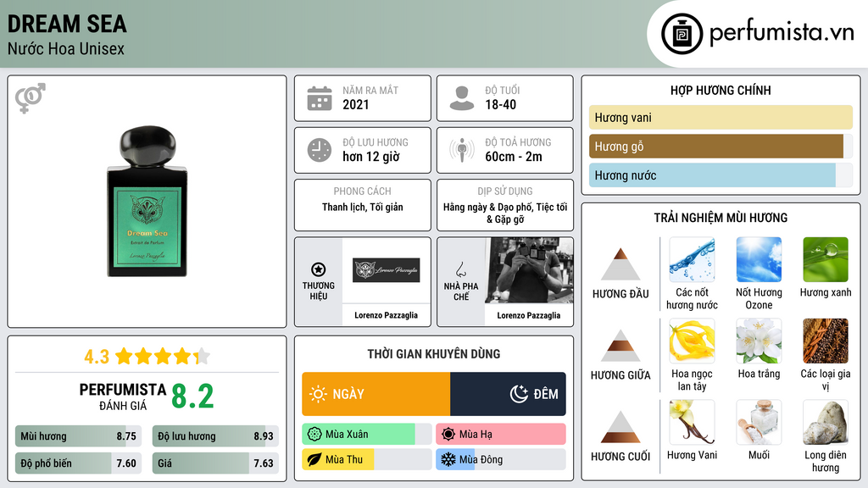This screenshot has width=868, height=488.
Task: Select the Các loại gia vị note image
Action: coord(826,341)
